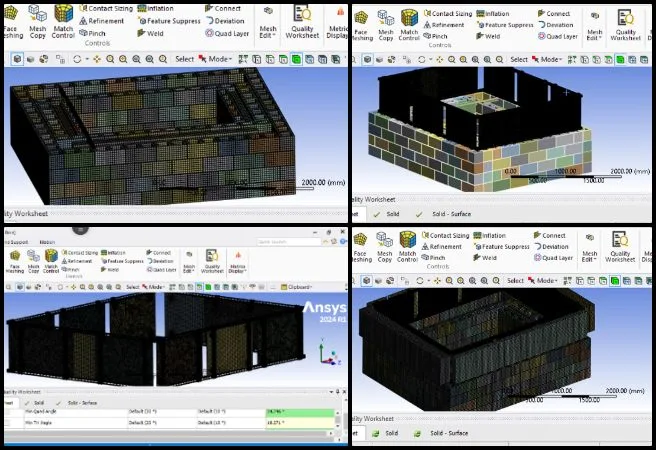Viewport: 656px width, 450px height.
Task: Click the Quick Launch search field
Action: (x=289, y=242)
